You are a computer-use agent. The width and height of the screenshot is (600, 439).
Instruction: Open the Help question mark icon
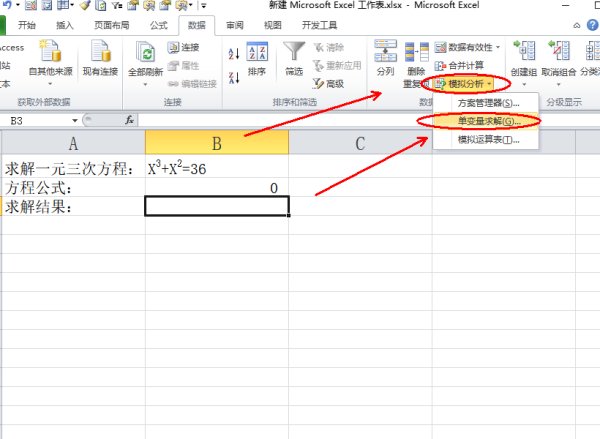pyautogui.click(x=593, y=25)
